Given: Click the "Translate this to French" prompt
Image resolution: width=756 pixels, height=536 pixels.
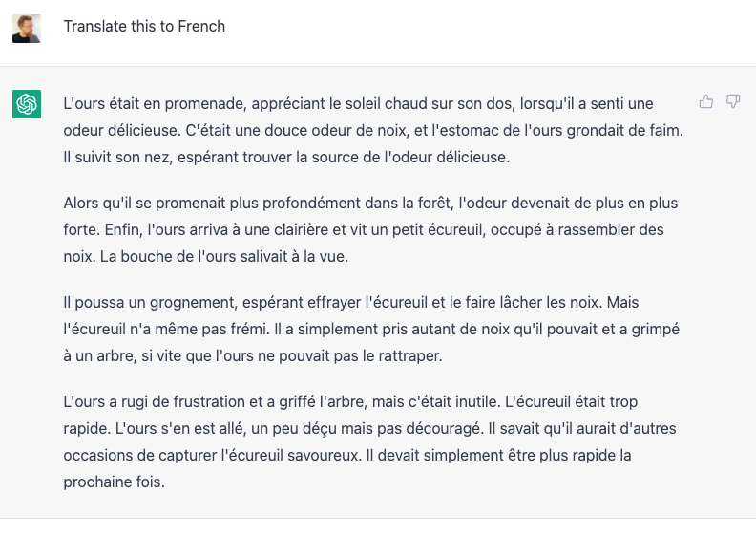Looking at the screenshot, I should [144, 27].
